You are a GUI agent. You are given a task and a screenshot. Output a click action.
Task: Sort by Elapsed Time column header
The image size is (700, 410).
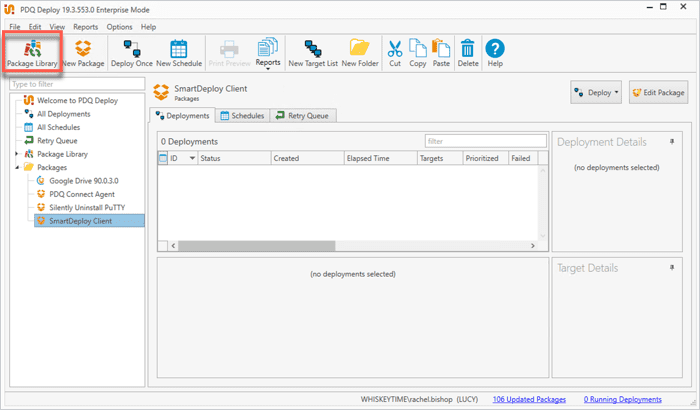[x=380, y=158]
